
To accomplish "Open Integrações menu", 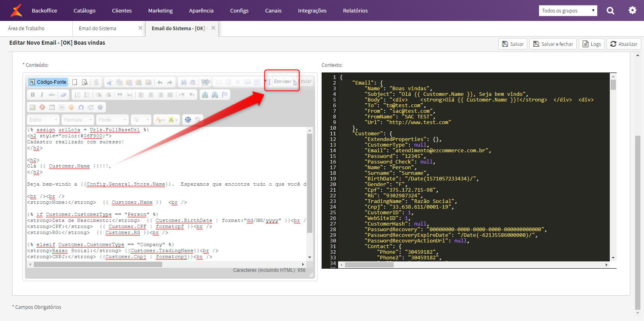I will (312, 10).
